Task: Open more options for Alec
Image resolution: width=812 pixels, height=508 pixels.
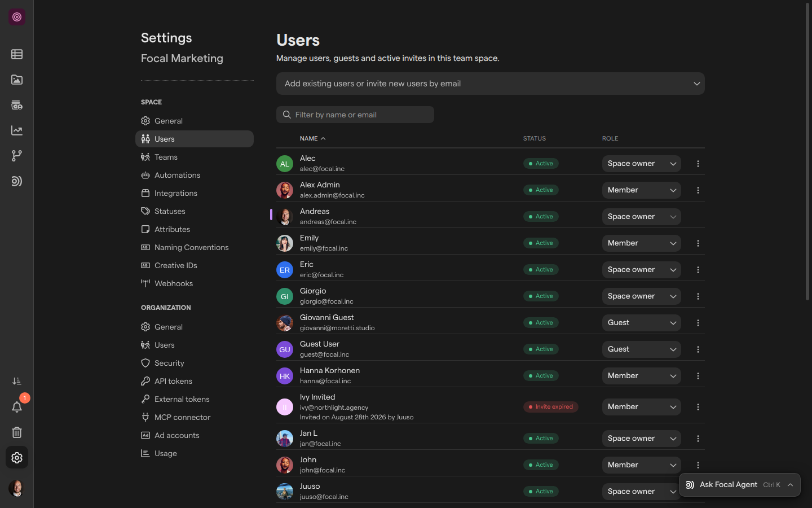Action: pyautogui.click(x=698, y=164)
